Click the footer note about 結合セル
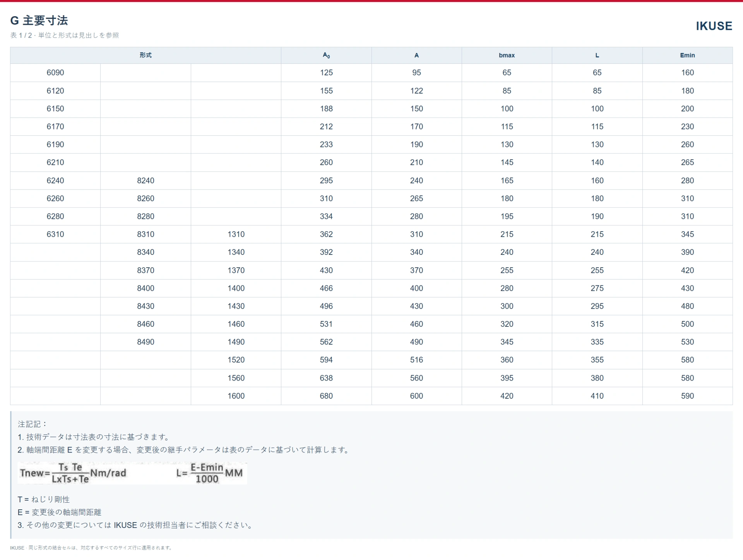The width and height of the screenshot is (743, 560). 91,548
